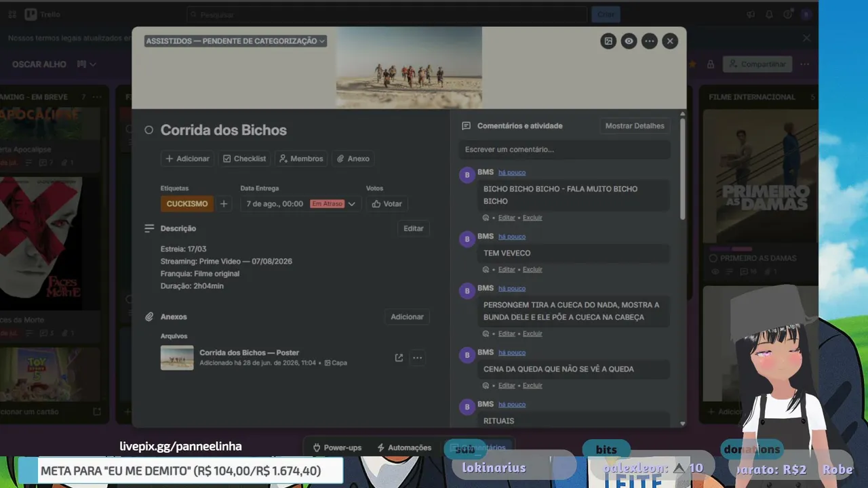Click the Descrição section lines icon
Image resolution: width=868 pixels, height=488 pixels.
pyautogui.click(x=149, y=228)
